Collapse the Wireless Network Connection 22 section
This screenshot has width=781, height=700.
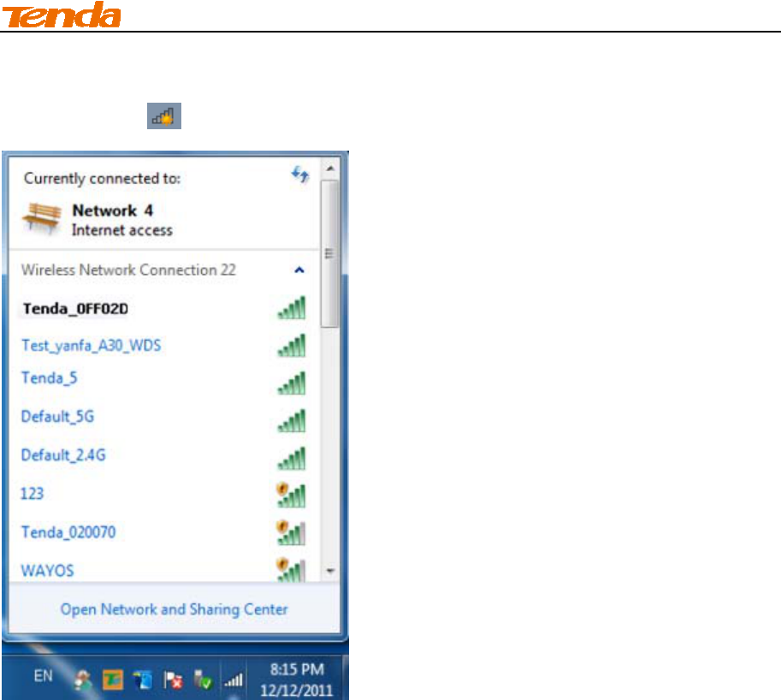[299, 270]
